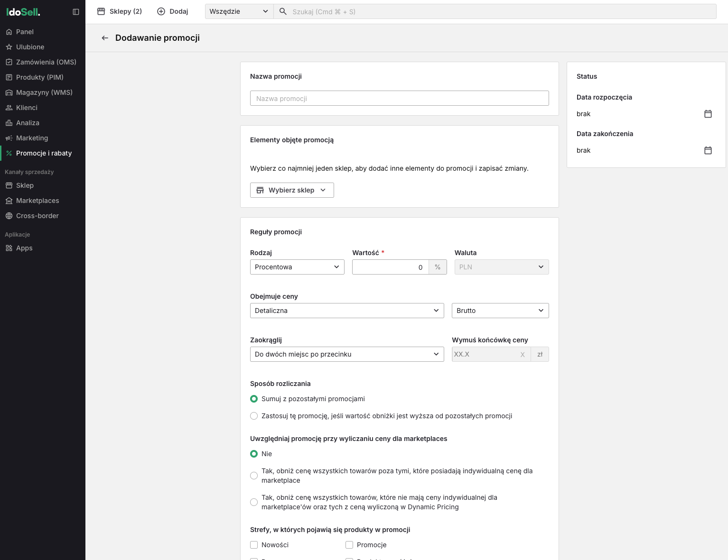Select Sumuj z pozostałymi promocjami radio
This screenshot has width=728, height=560.
point(254,399)
